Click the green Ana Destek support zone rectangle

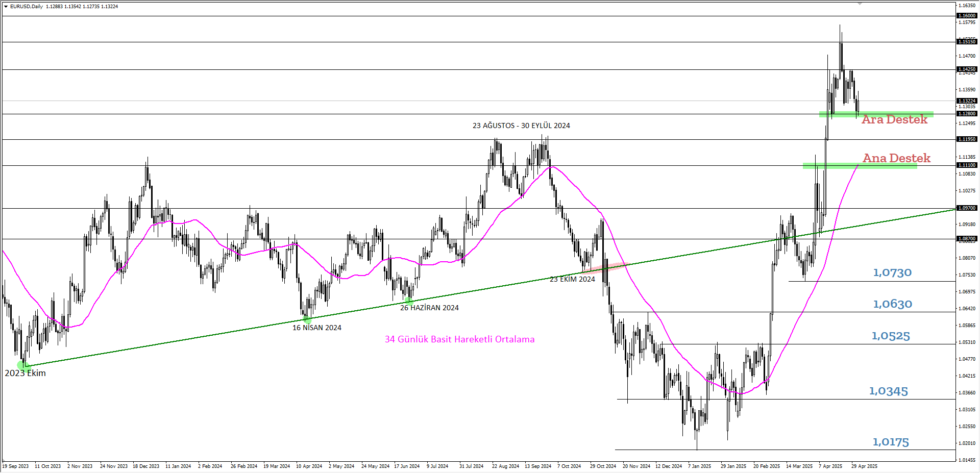click(860, 166)
